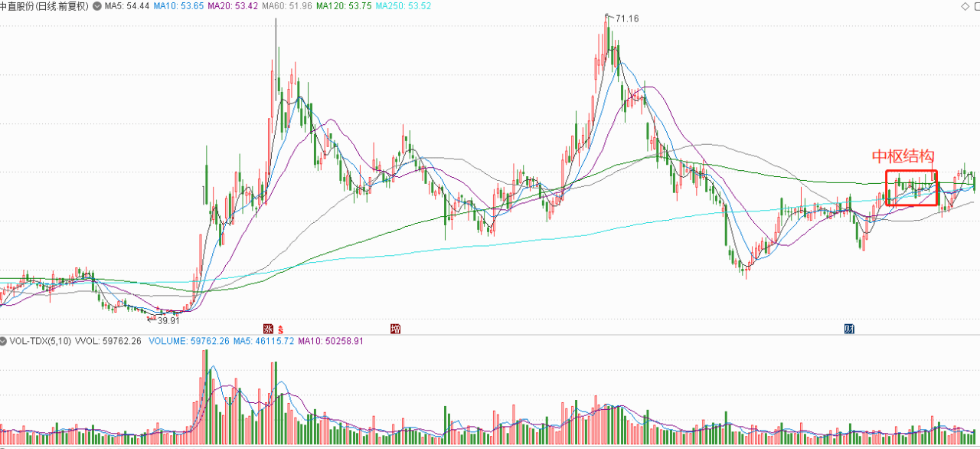
Task: Click the red 中枢结构 annotation box
Action: point(911,188)
